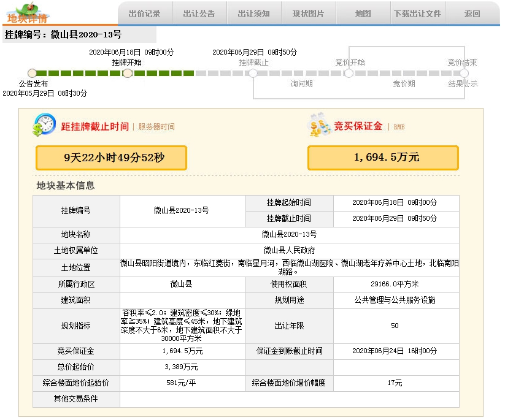505x420 pixels.
Task: Click the 地块基本信息 section heading
Action: point(66,185)
